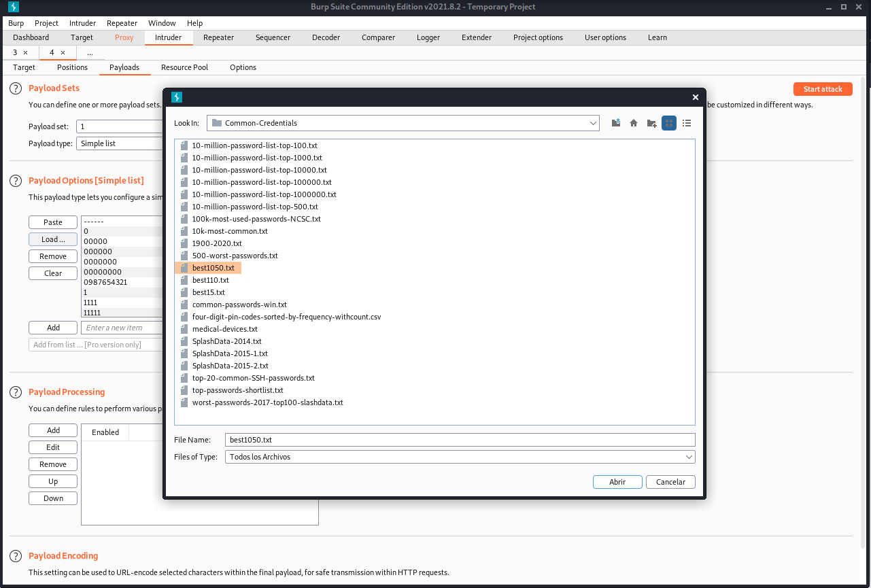Image resolution: width=871 pixels, height=588 pixels.
Task: Open the Payload type dropdown
Action: pyautogui.click(x=121, y=143)
